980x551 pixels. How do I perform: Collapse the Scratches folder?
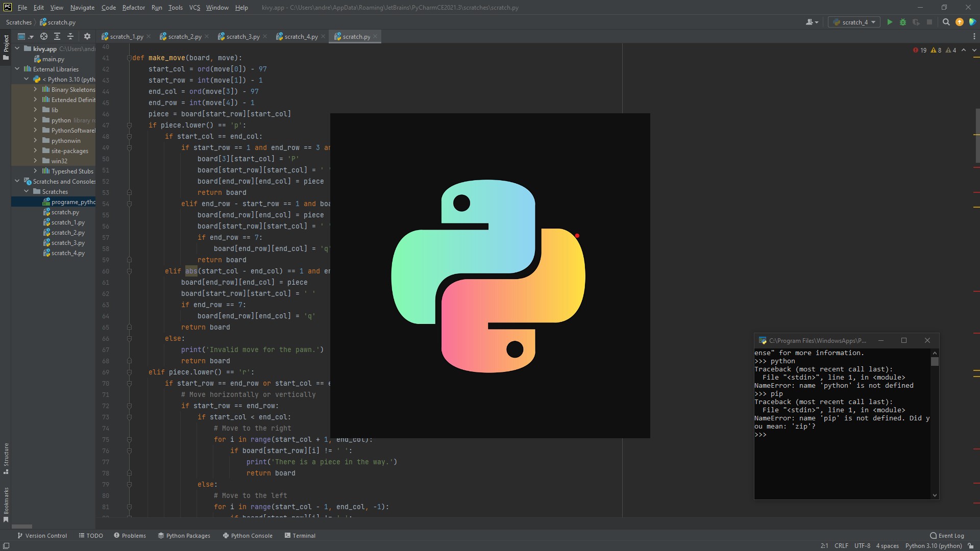27,191
